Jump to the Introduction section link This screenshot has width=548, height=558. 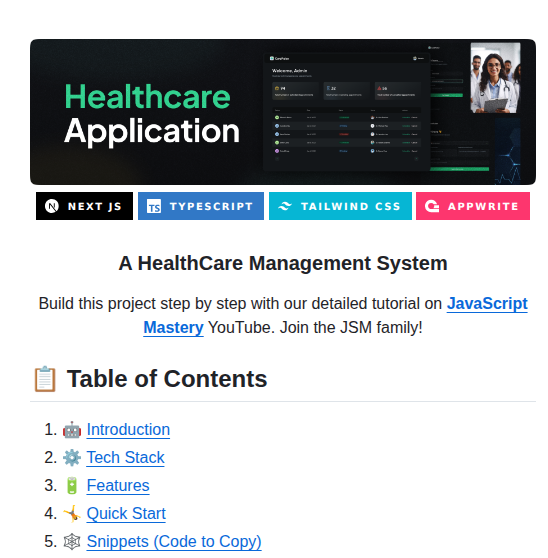128,430
